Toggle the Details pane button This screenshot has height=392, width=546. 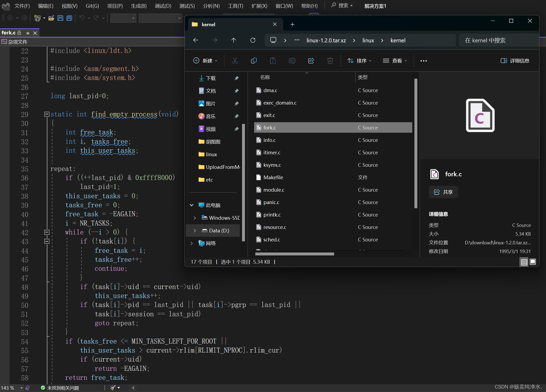click(515, 61)
